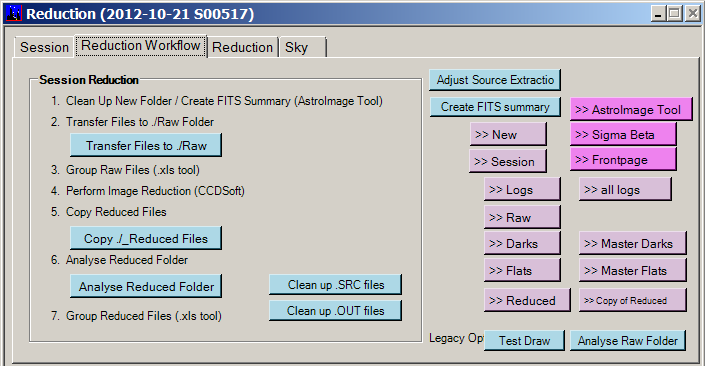Open Adjust Source Extraction button
Viewport: 705px width, 366px height.
[x=495, y=80]
